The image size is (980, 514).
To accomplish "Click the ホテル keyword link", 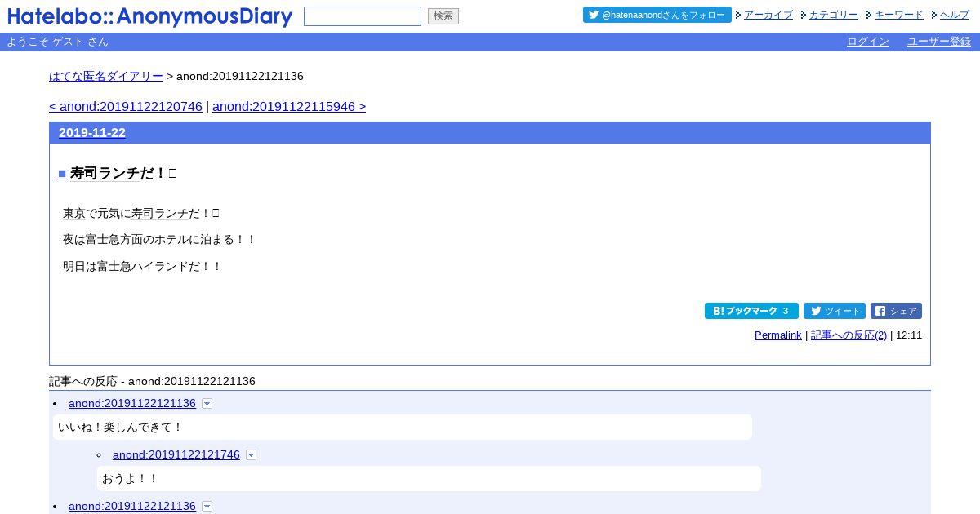I will click(171, 240).
